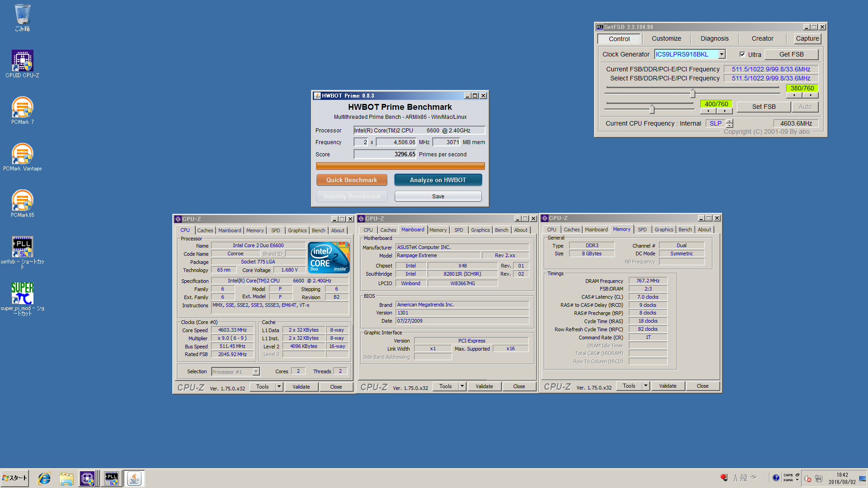Image resolution: width=868 pixels, height=488 pixels.
Task: Click the Get FSB button
Action: pos(791,54)
